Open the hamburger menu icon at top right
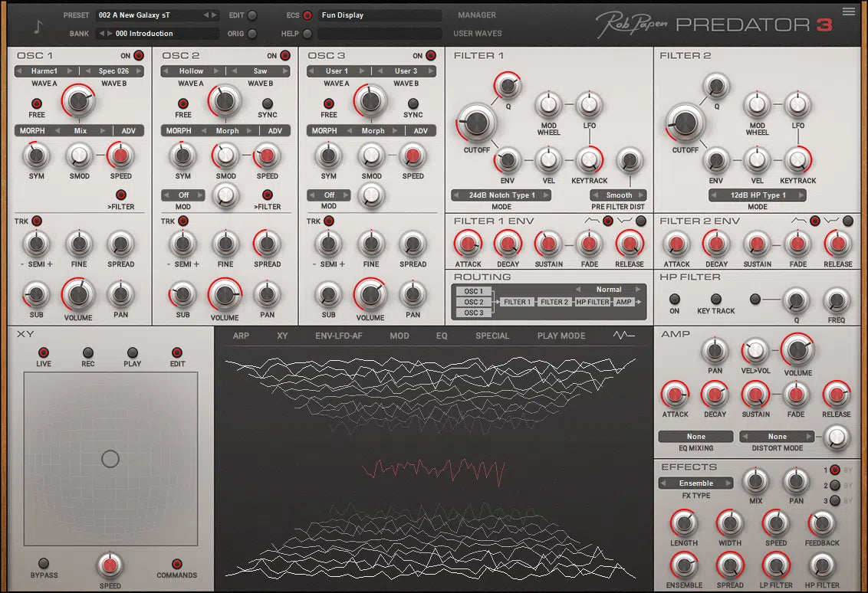 coord(848,11)
